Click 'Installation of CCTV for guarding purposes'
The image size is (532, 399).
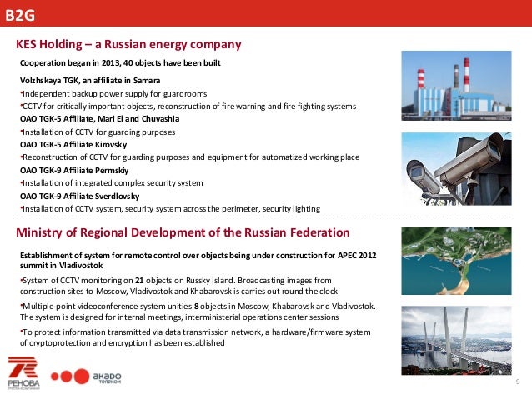pyautogui.click(x=98, y=132)
